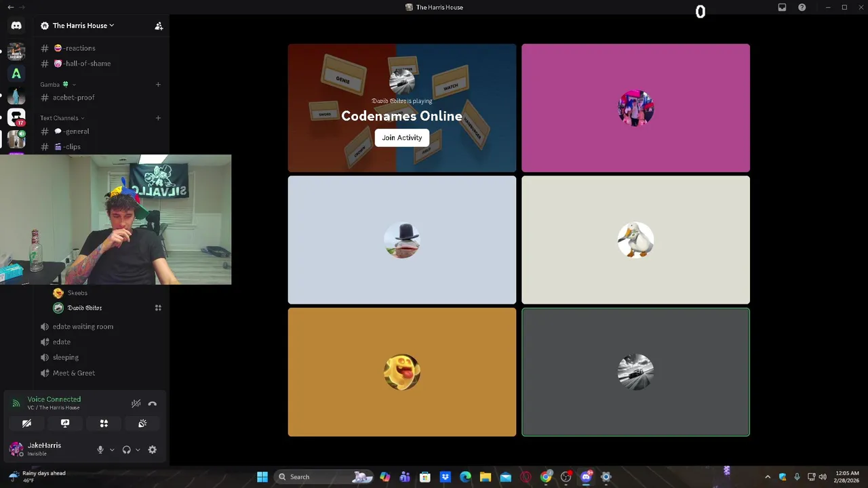Open output device options arrow
This screenshot has height=488, width=868.
click(x=138, y=449)
